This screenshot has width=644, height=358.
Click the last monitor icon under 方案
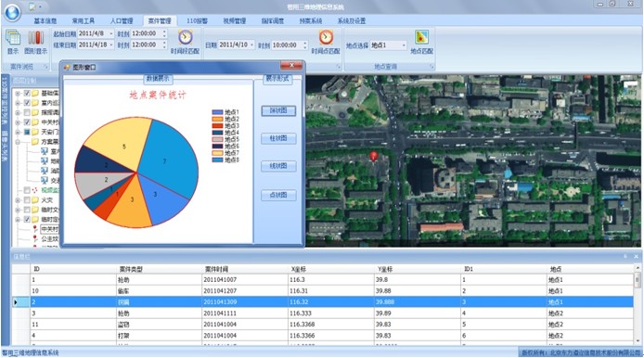[45, 180]
